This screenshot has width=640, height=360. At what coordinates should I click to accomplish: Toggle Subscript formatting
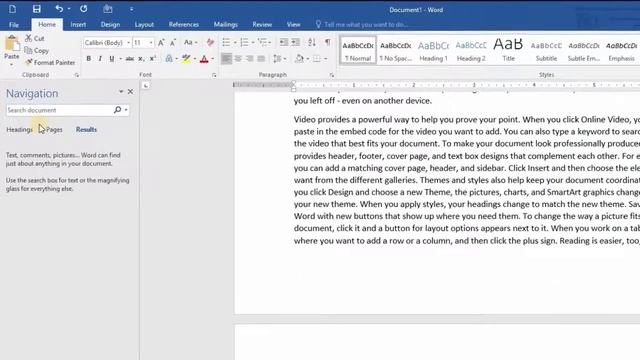tap(141, 59)
